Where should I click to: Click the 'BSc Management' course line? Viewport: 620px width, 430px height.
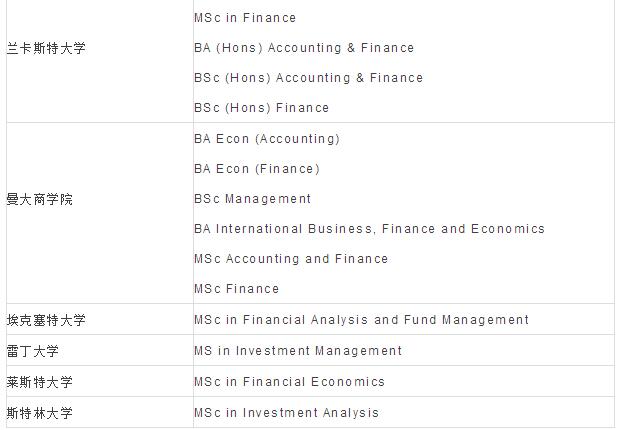coord(253,199)
